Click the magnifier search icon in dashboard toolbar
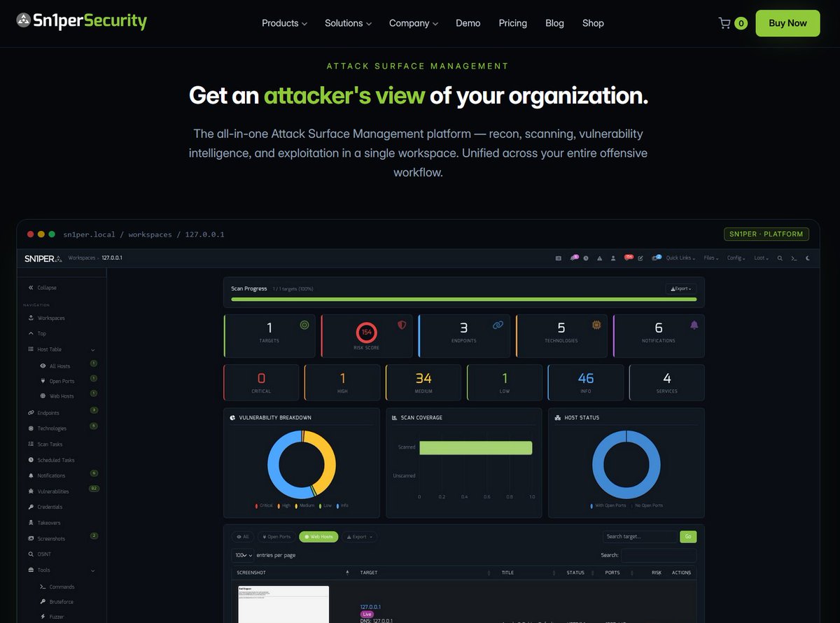This screenshot has height=623, width=840. pyautogui.click(x=780, y=258)
